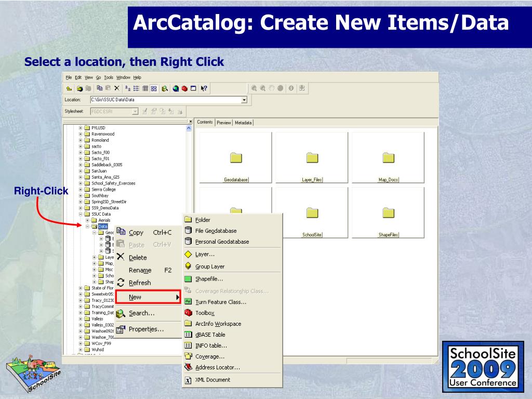532x399 pixels.
Task: Expand the Ravenswood folder tree node
Action: tap(81, 134)
